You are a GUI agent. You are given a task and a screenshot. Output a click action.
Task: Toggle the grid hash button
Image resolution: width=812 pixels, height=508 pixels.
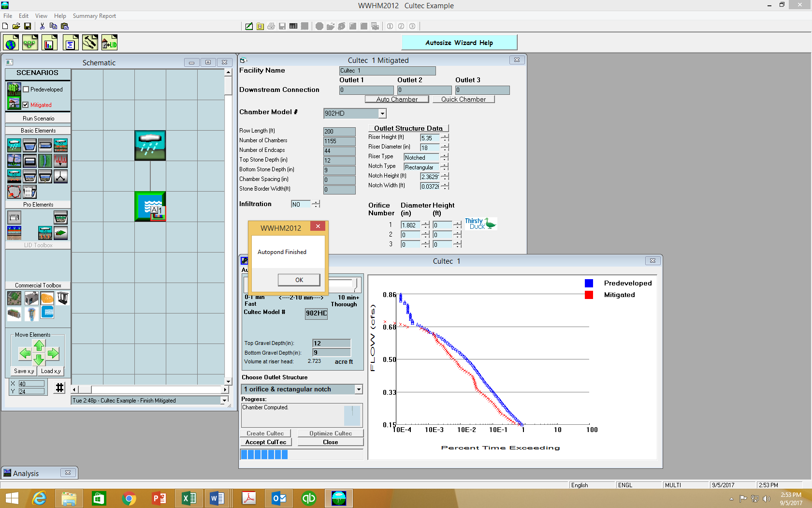click(x=59, y=388)
